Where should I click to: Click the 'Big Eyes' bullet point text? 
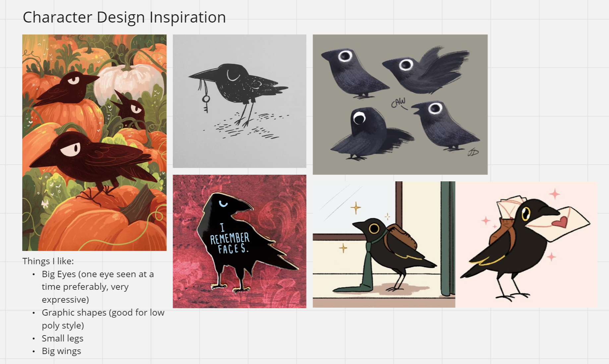click(x=98, y=287)
